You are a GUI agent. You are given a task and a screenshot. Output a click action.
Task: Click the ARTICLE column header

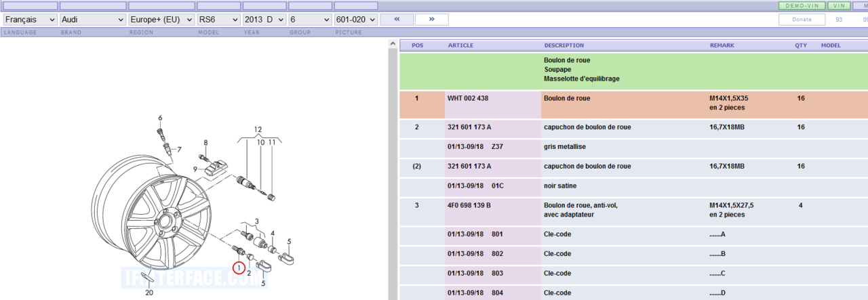(460, 45)
